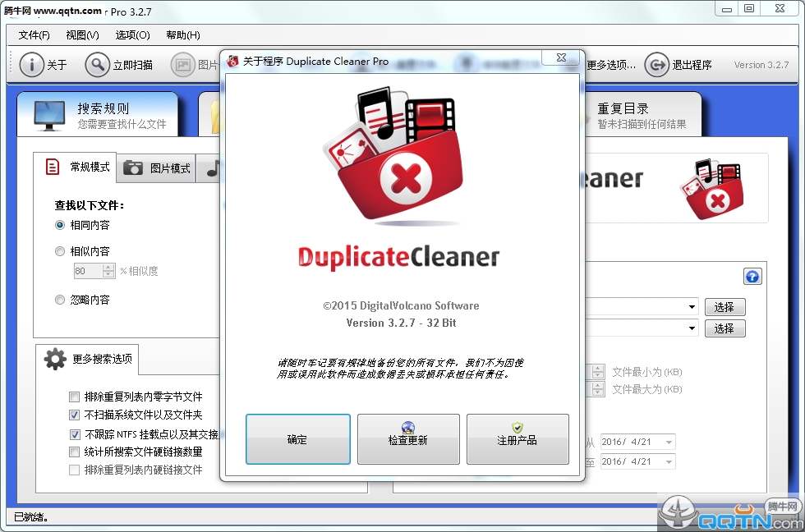Click the camera icon for image mode

click(x=133, y=167)
